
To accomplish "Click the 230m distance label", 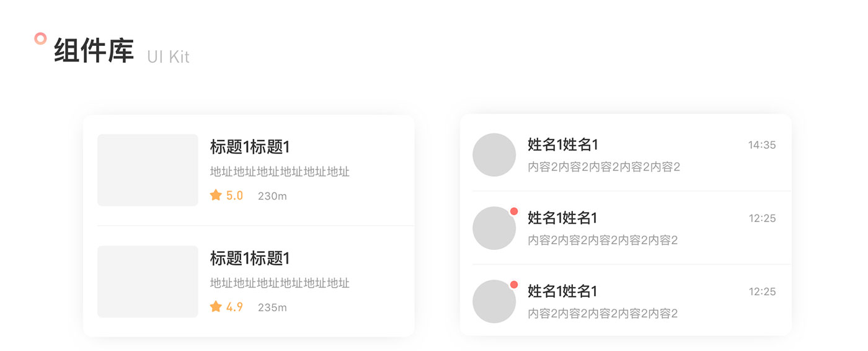I will [x=272, y=196].
